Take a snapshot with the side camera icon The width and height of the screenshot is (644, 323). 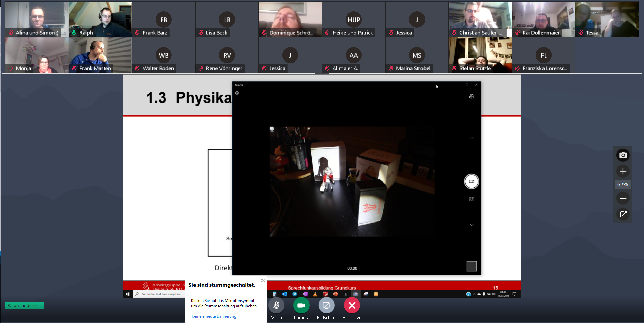623,155
